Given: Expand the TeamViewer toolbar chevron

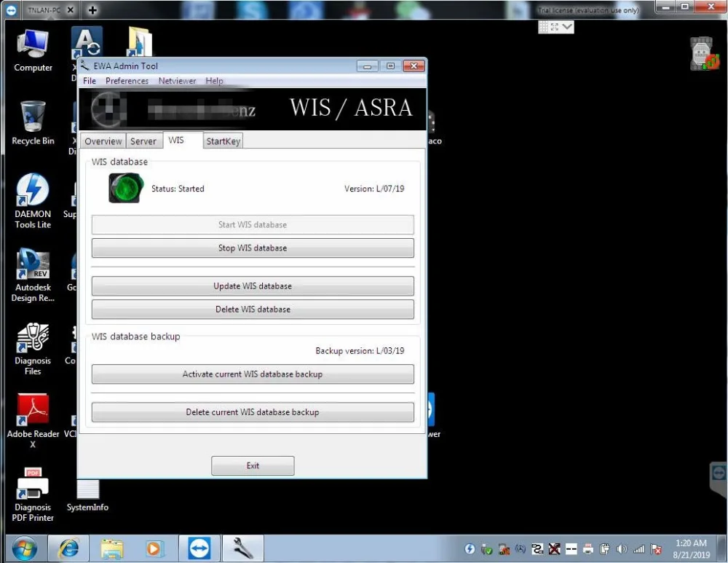Looking at the screenshot, I should pos(567,27).
